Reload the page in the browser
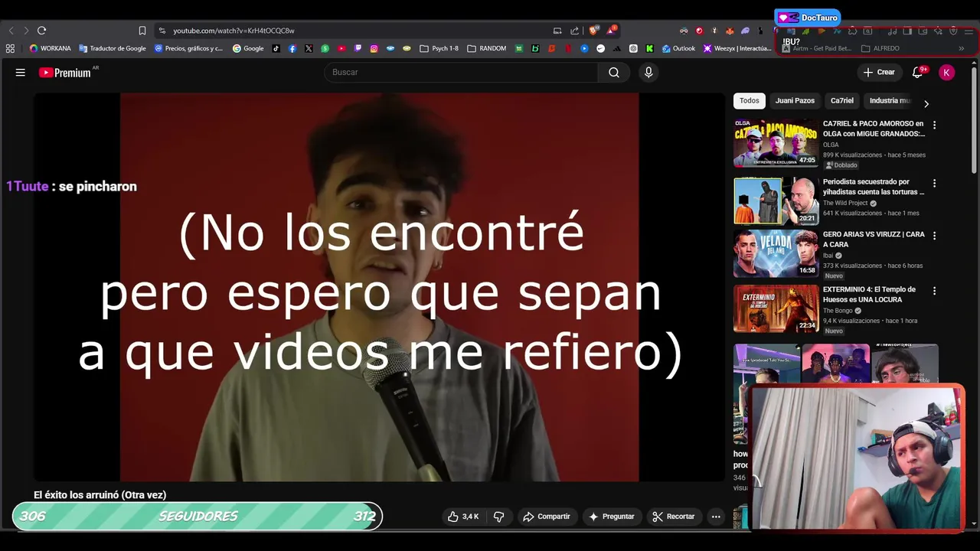The width and height of the screenshot is (980, 551). coord(42,31)
